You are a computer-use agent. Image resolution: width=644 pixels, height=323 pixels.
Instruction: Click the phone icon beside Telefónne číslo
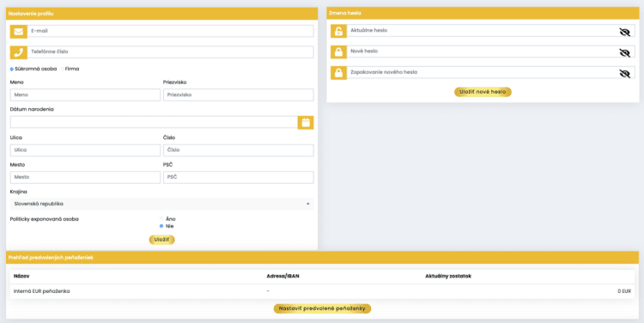[x=19, y=52]
